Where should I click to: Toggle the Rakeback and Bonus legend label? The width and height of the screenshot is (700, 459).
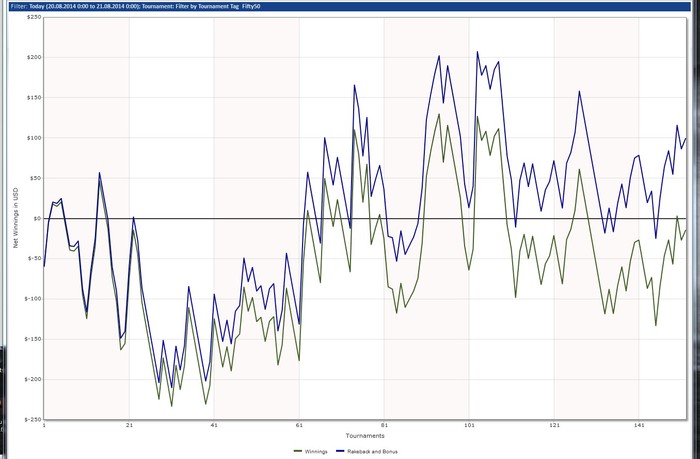(372, 451)
